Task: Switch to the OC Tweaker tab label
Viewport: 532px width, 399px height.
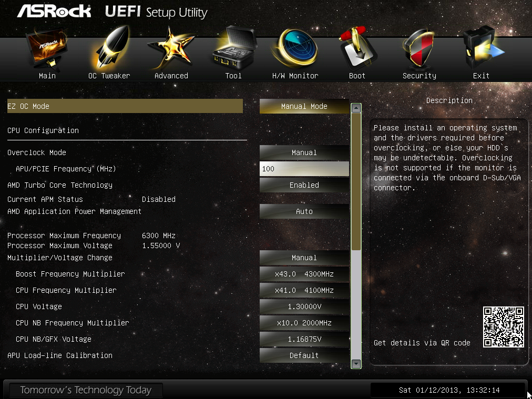Action: click(109, 76)
